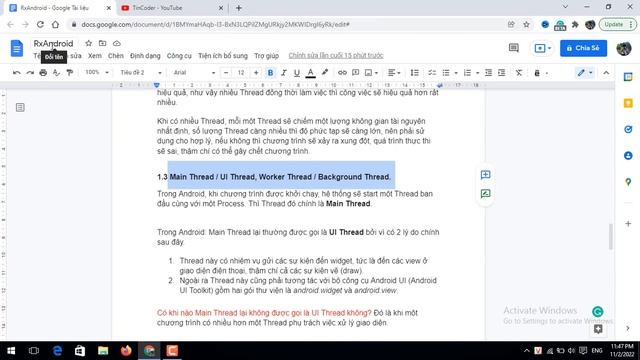This screenshot has height=360, width=640.
Task: Get add-ons plus icon in side panel
Action: pos(628,224)
